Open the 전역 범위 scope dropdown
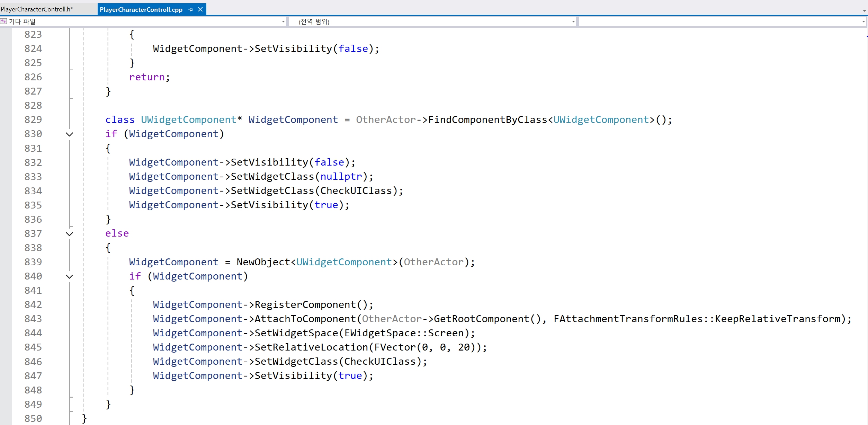The height and width of the screenshot is (425, 868). [573, 21]
